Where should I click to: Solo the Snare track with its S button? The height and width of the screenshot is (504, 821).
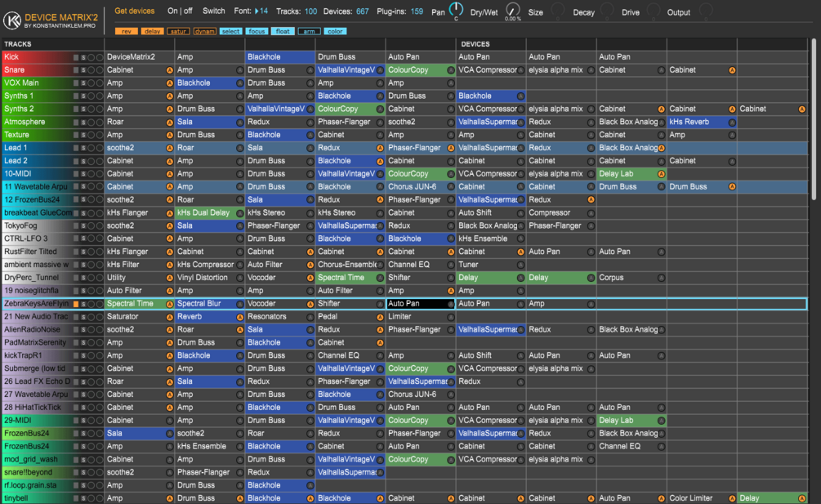83,70
